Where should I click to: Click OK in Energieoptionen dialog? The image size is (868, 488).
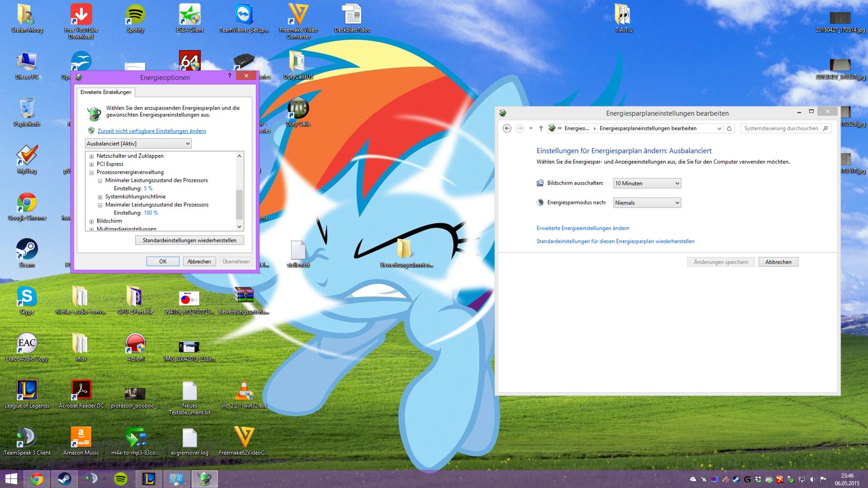163,261
